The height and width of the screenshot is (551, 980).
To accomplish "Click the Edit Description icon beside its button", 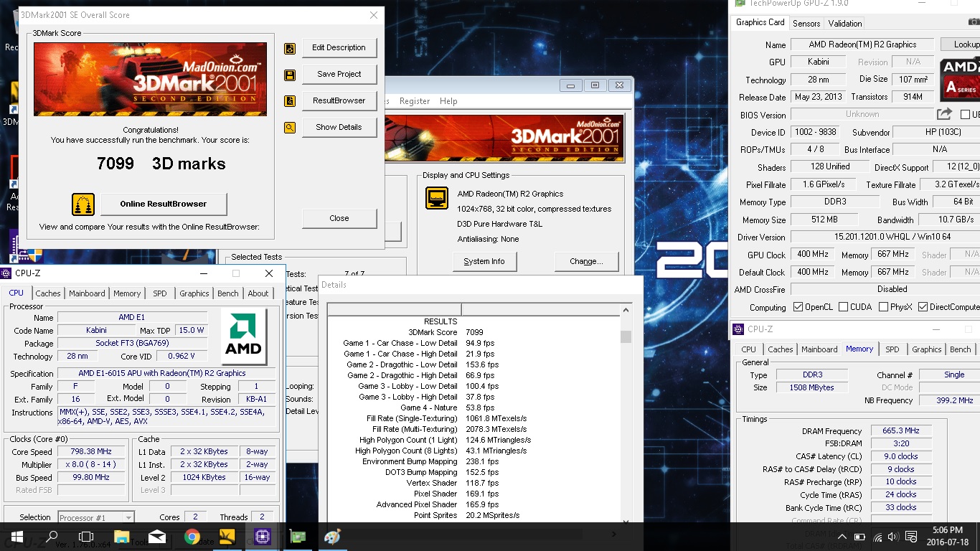I will pyautogui.click(x=290, y=49).
